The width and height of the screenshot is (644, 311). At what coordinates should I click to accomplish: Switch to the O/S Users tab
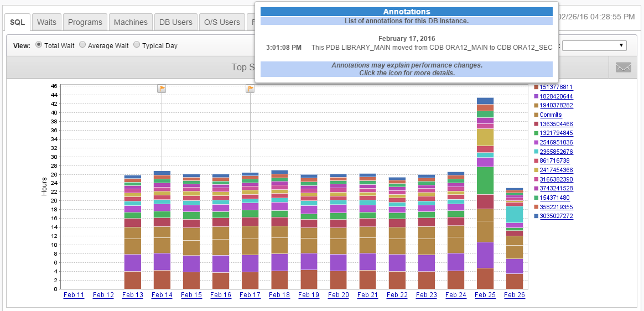[x=222, y=22]
